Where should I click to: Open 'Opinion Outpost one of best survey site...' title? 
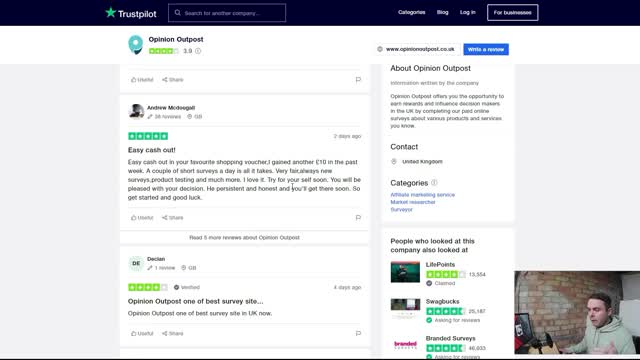click(196, 301)
